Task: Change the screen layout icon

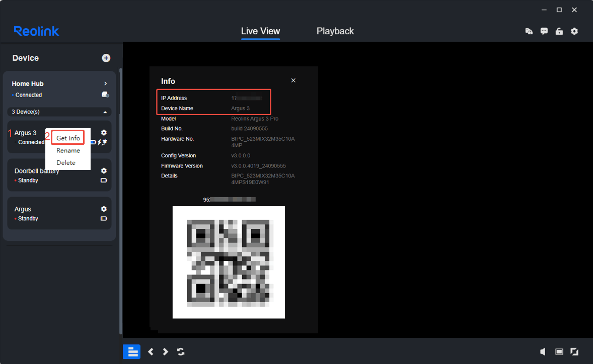Action: 559,351
